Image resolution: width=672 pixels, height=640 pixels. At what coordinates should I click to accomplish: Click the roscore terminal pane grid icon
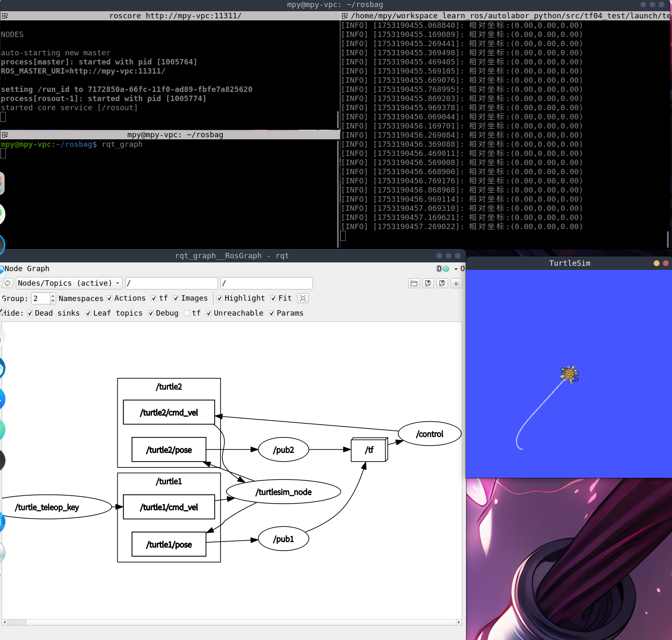click(x=5, y=16)
